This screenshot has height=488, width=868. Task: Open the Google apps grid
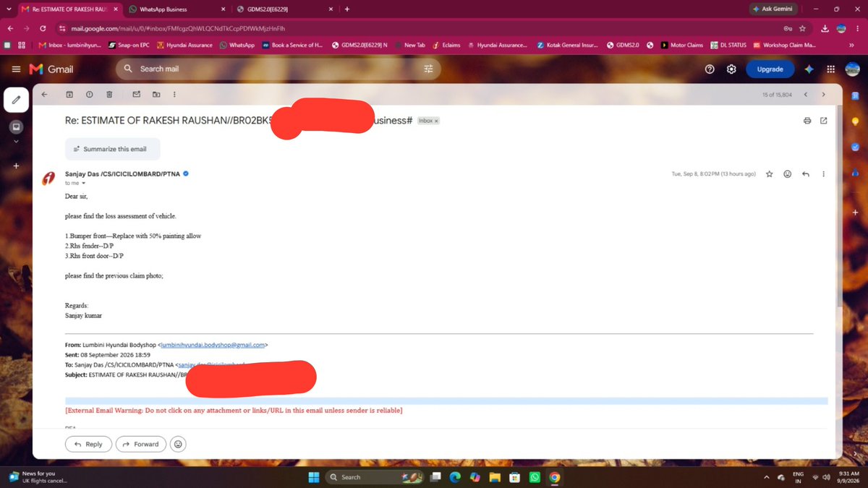[830, 69]
